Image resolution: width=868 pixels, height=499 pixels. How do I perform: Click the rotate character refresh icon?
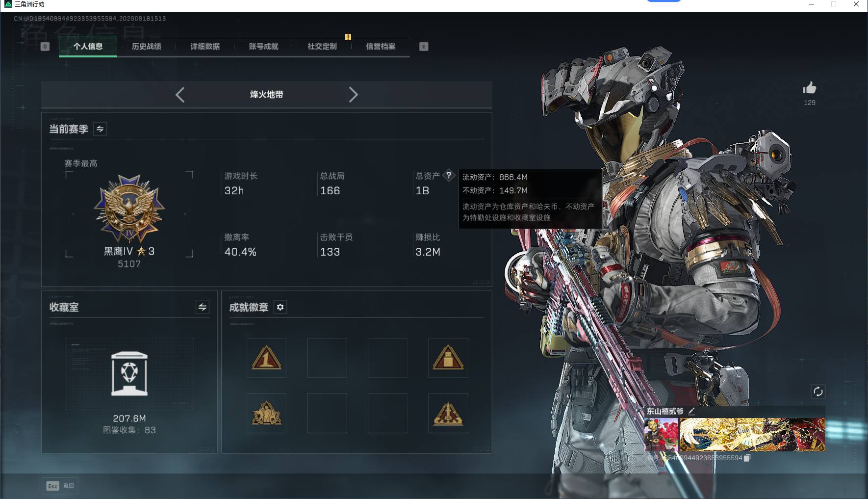tap(818, 392)
